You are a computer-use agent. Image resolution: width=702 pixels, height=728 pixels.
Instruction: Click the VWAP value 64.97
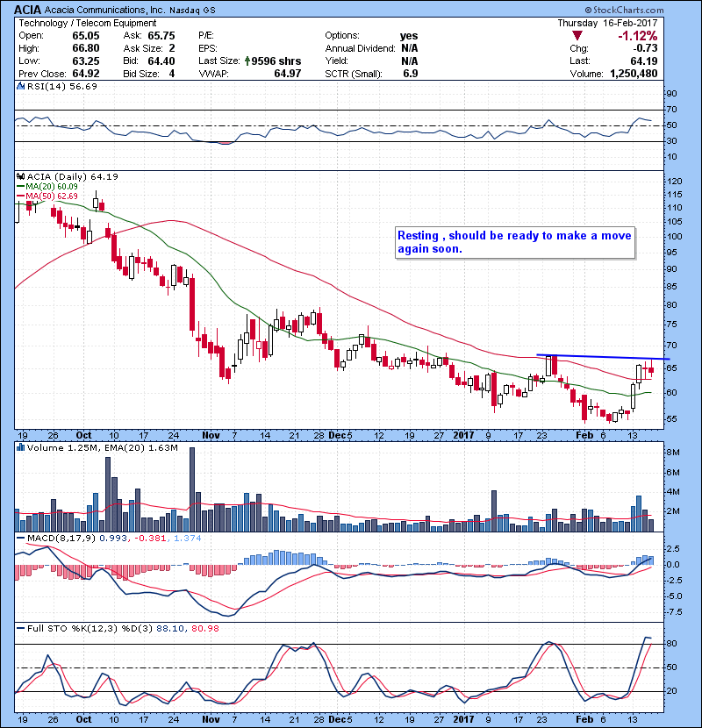pyautogui.click(x=288, y=74)
